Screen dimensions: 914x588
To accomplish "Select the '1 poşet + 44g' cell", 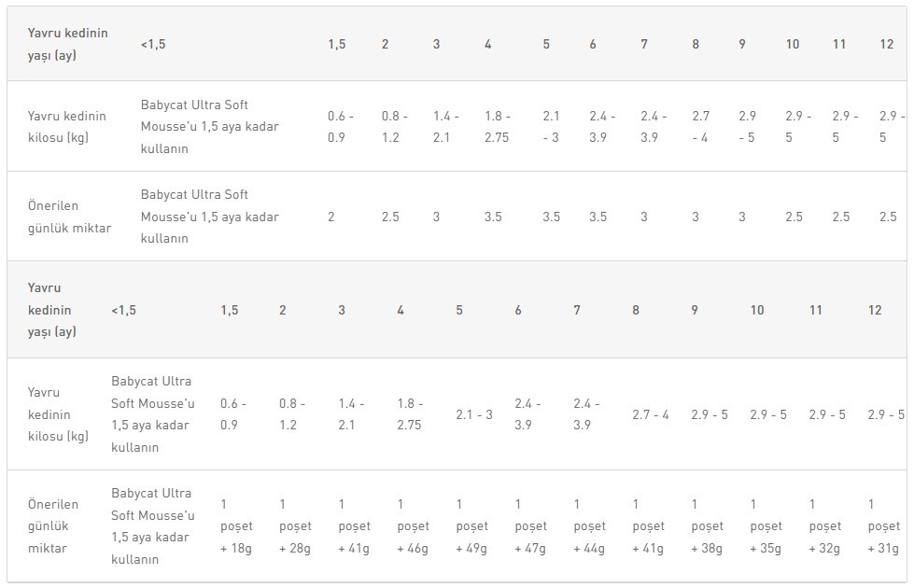I will pos(589,526).
